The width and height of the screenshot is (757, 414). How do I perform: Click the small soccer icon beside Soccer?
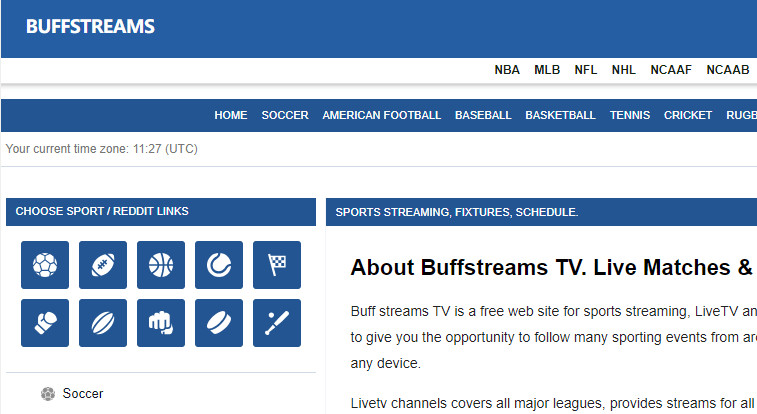(48, 394)
